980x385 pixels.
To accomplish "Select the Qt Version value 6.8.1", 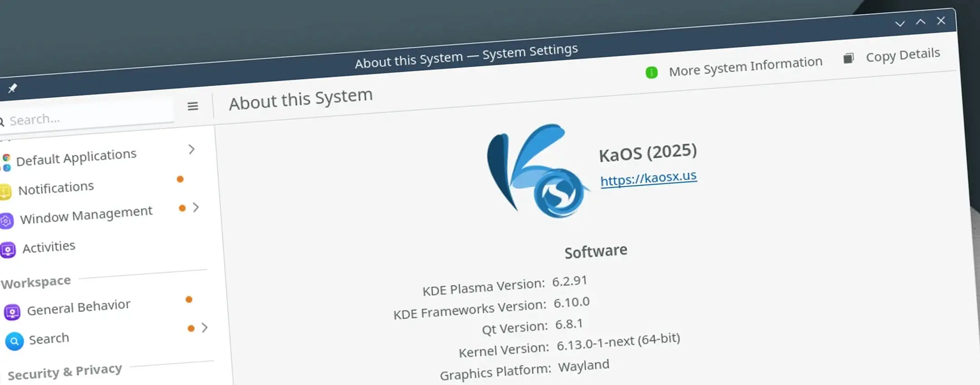I will click(x=569, y=324).
